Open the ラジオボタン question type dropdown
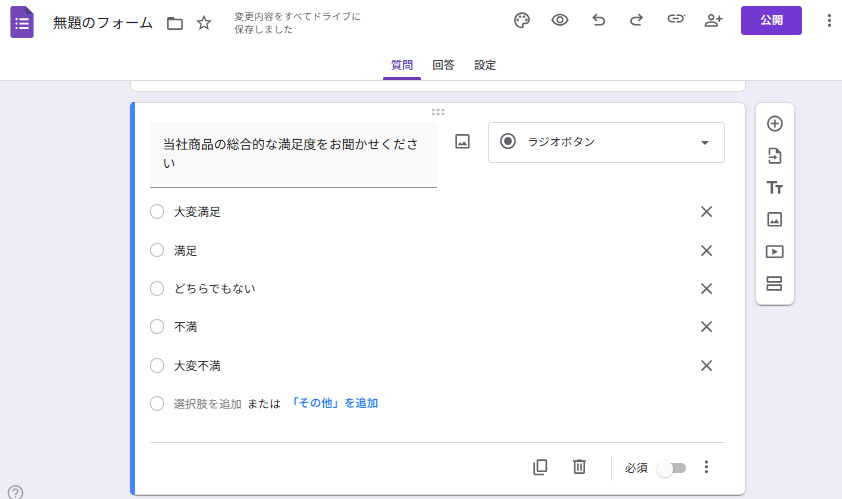This screenshot has width=842, height=499. [x=606, y=142]
